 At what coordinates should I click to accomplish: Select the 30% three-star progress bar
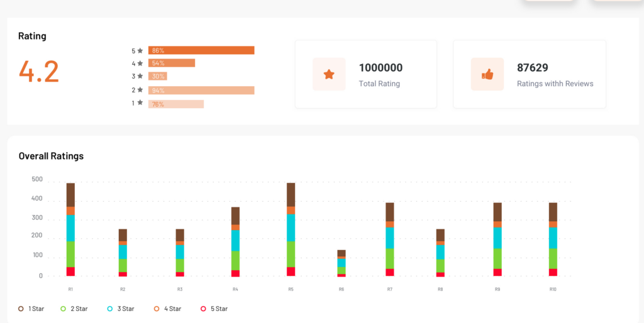coord(158,76)
